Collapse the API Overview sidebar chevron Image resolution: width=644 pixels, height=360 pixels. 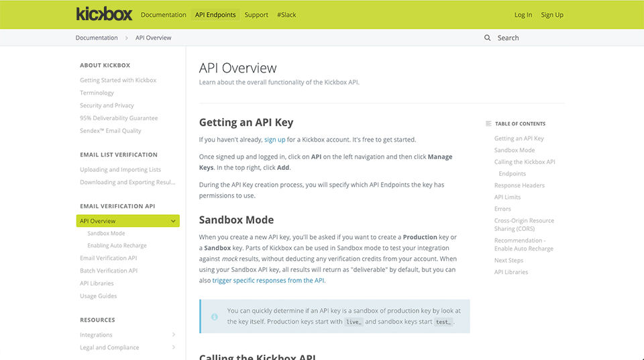pos(173,221)
